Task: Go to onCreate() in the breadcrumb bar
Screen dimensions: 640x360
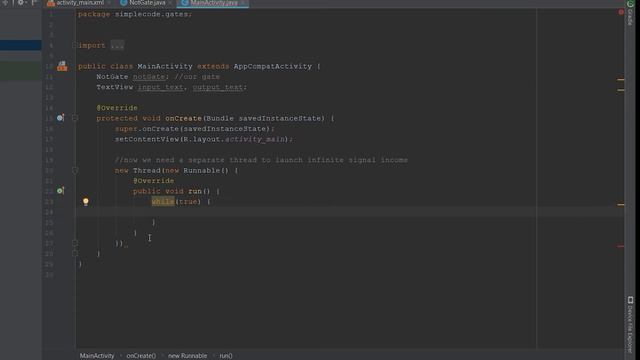Action: (x=141, y=356)
